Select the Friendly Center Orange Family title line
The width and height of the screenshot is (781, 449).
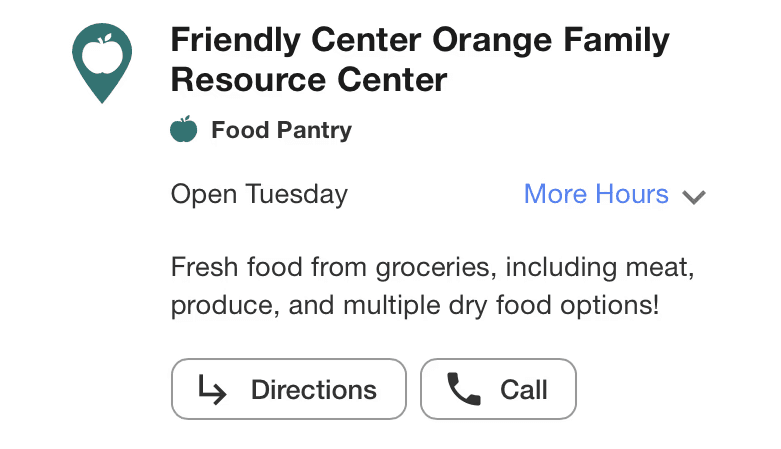click(x=420, y=40)
